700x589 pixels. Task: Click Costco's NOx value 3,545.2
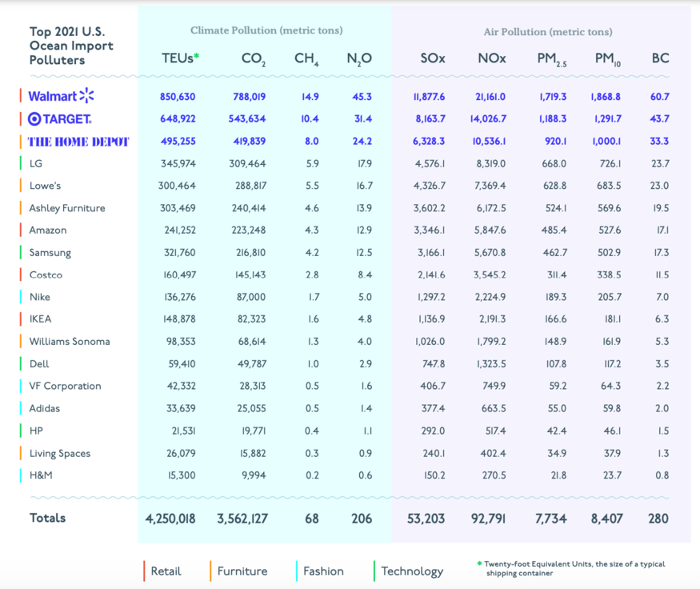point(490,275)
